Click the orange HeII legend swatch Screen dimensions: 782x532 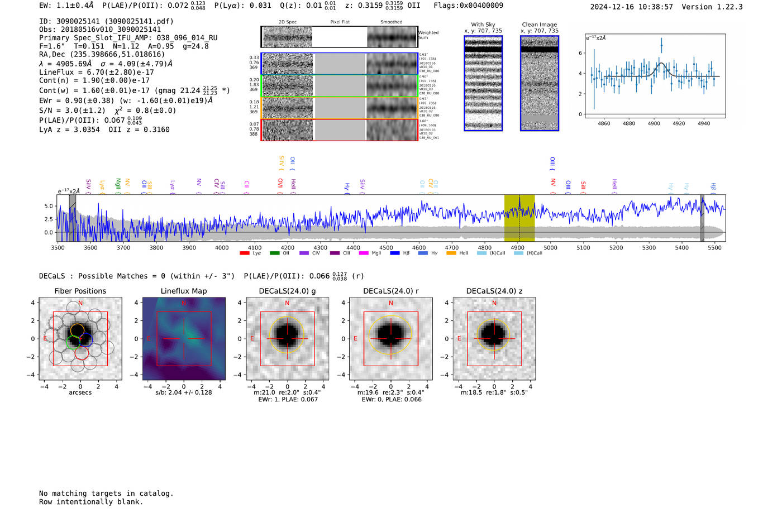(x=451, y=253)
